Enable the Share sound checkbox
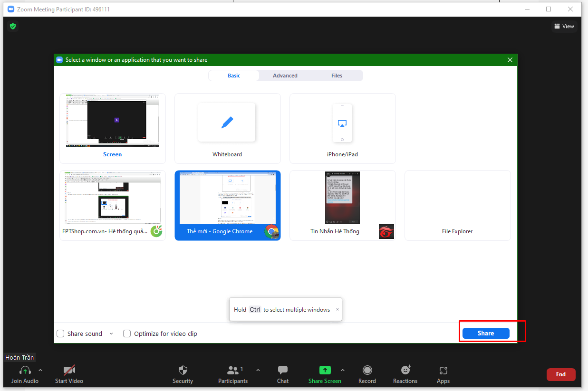Image resolution: width=588 pixels, height=391 pixels. click(60, 334)
